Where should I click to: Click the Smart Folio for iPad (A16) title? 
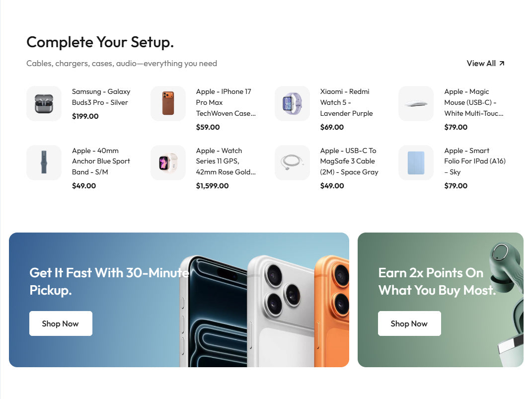474,161
